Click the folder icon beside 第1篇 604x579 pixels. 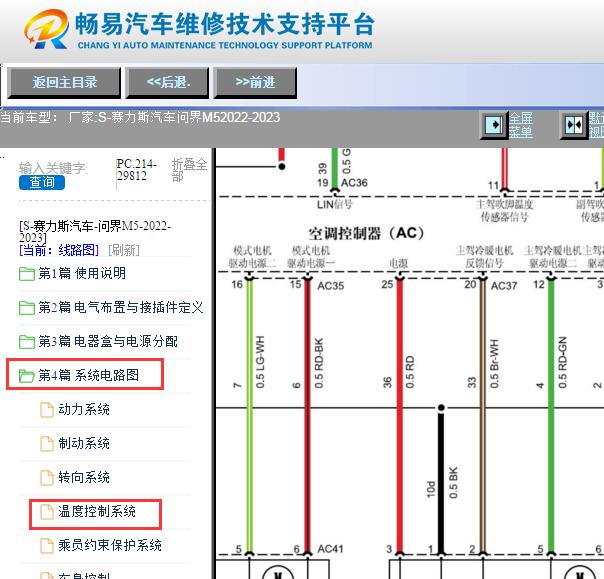[x=27, y=274]
